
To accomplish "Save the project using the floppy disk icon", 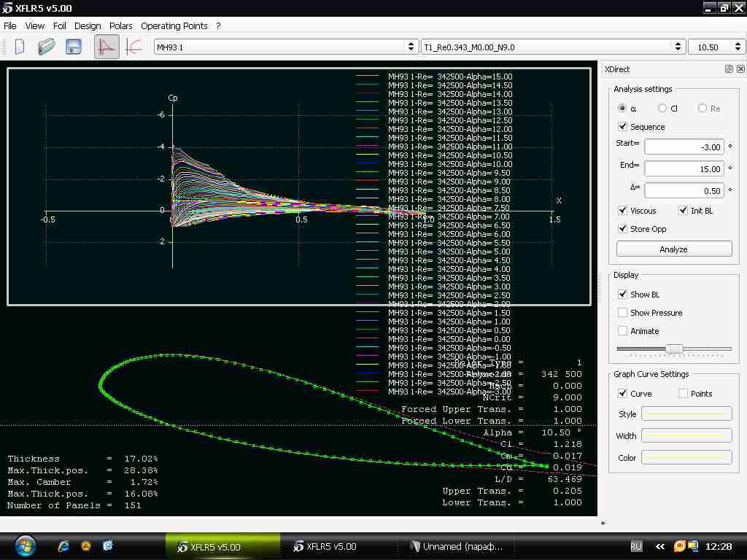I will pos(73,47).
